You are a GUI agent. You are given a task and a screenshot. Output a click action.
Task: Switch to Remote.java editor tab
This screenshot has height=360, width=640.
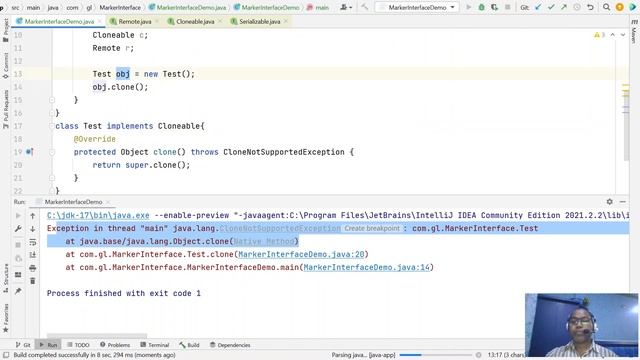pos(135,21)
